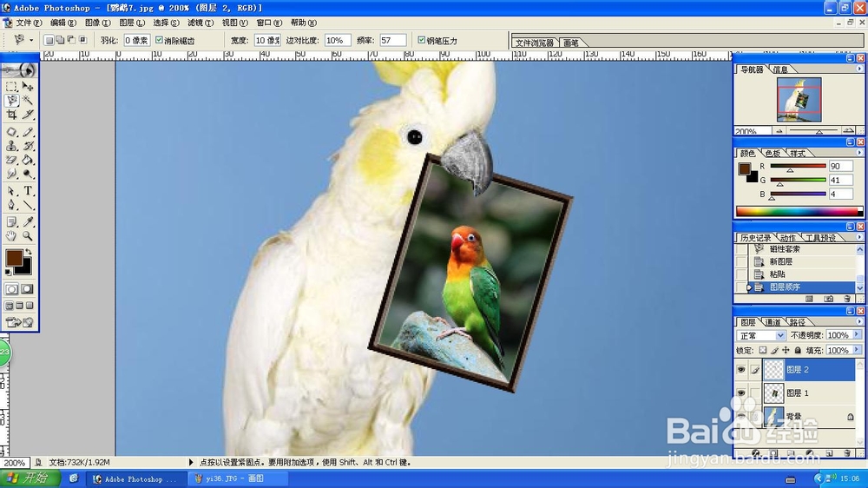The width and height of the screenshot is (868, 488).
Task: Switch to 动作 (Actions) tab
Action: (x=788, y=238)
